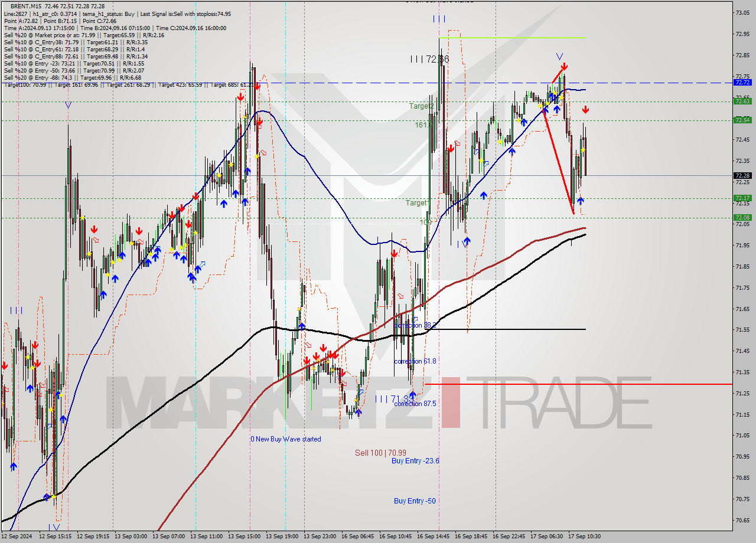Click the blue 72.72 price tag
756x543 pixels.
tap(742, 83)
